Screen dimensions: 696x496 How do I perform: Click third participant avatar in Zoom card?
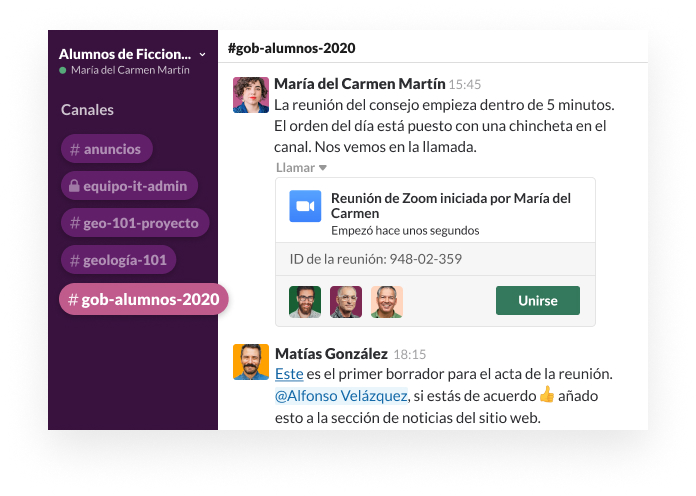point(386,301)
